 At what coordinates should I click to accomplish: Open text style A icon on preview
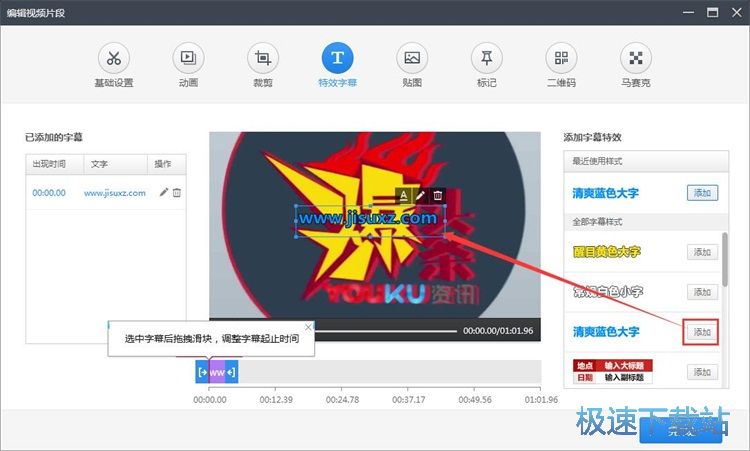point(404,195)
